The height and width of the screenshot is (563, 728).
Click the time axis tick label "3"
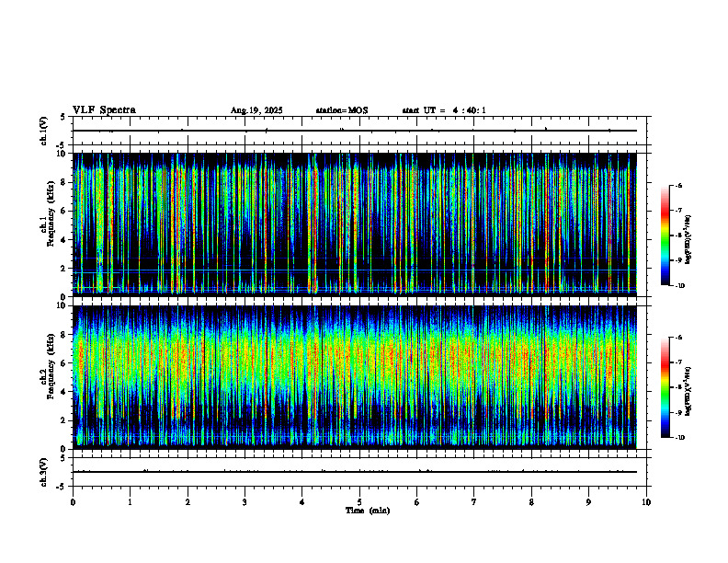[245, 502]
